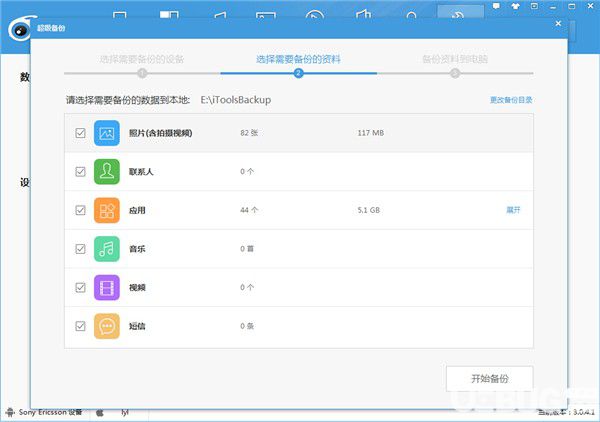Click the version 3.0.4.1 text

[566, 412]
